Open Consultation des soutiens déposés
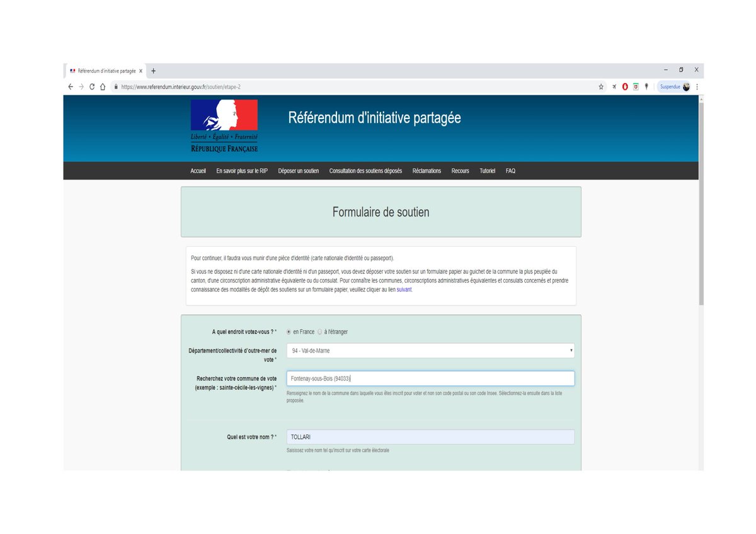Image resolution: width=756 pixels, height=534 pixels. [x=365, y=171]
